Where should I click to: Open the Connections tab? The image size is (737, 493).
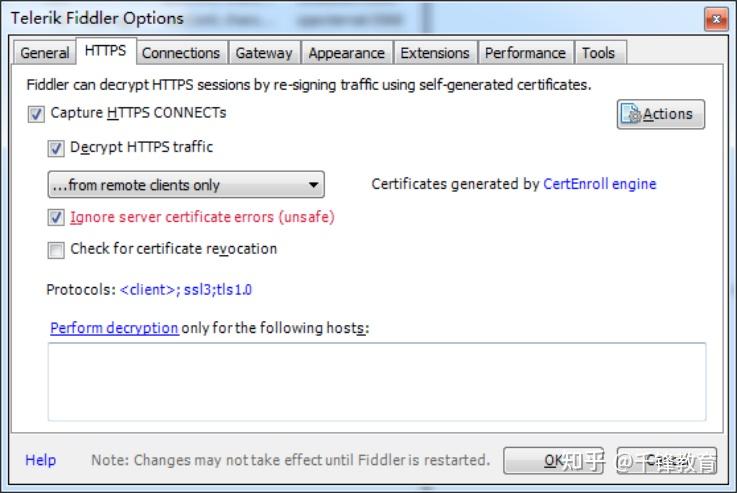[x=181, y=53]
